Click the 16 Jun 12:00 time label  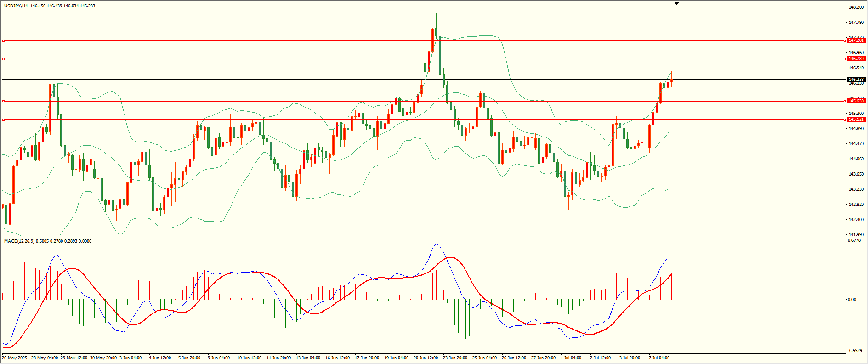(338, 358)
